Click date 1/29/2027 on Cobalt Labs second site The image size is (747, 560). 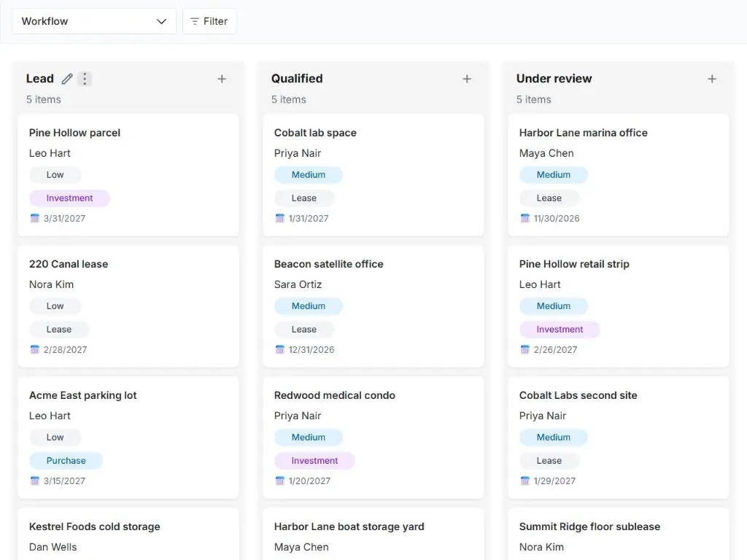(x=554, y=481)
